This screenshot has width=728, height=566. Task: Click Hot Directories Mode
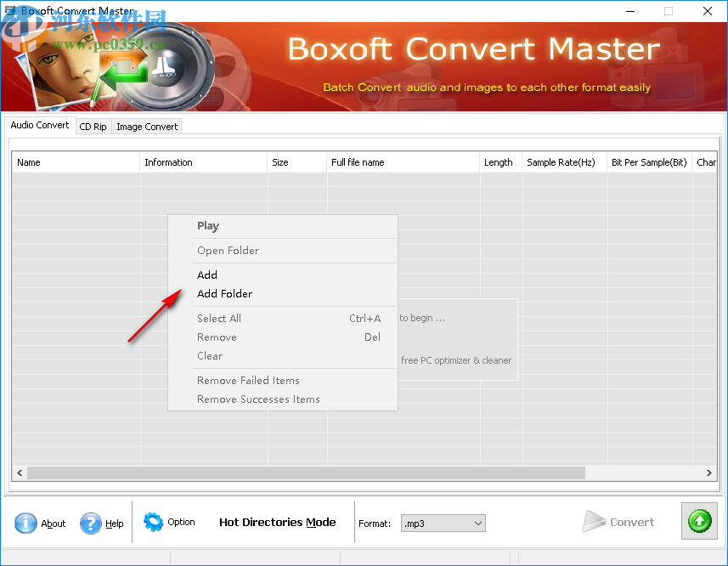[277, 522]
